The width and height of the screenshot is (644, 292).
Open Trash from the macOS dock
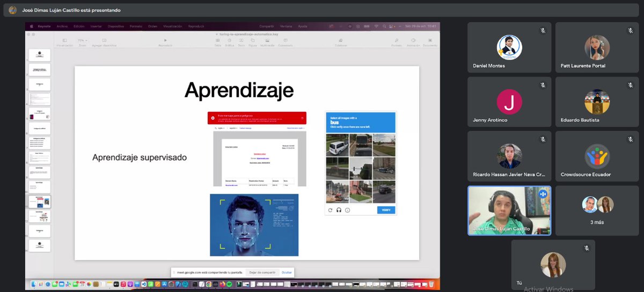point(431,283)
